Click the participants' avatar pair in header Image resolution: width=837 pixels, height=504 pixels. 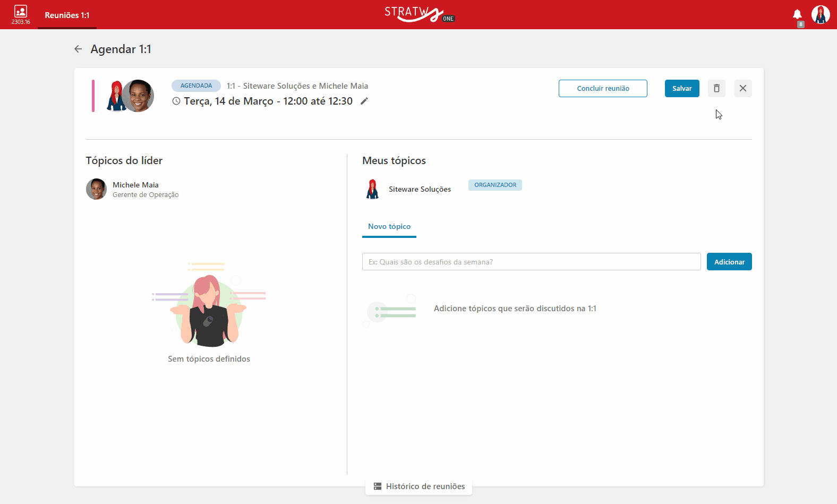pyautogui.click(x=130, y=96)
